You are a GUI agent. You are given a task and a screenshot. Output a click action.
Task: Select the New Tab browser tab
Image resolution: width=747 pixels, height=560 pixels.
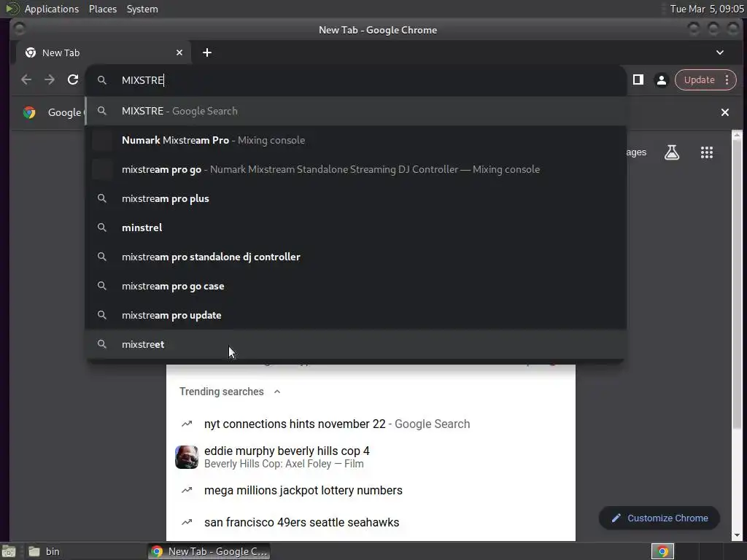[x=104, y=52]
